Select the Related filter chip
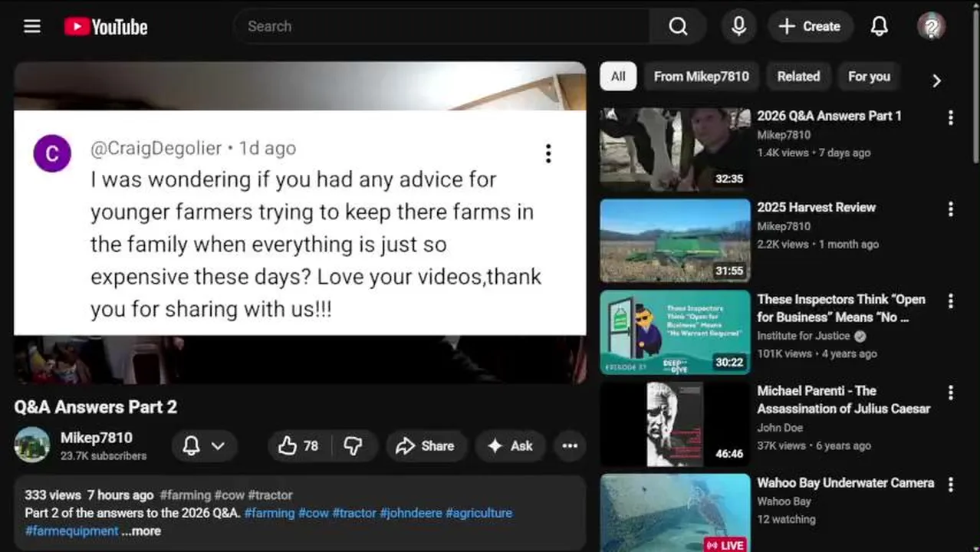This screenshot has width=980, height=552. click(798, 77)
